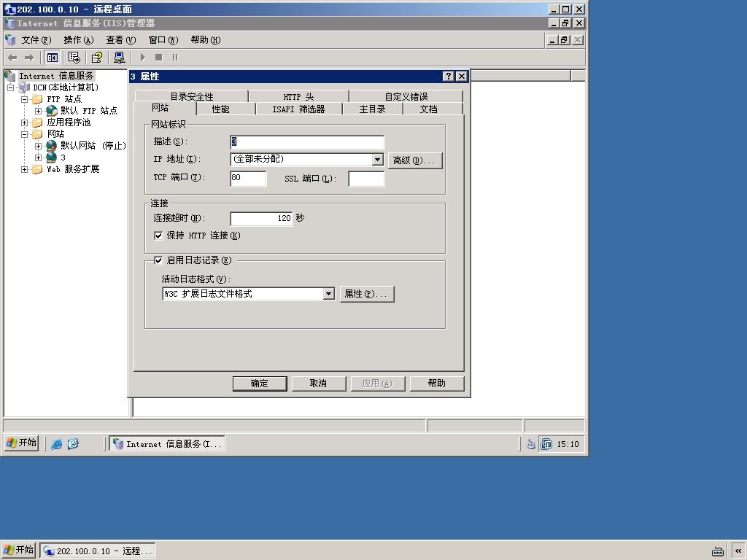Open the 操作(A) menu
This screenshot has height=560, width=747.
(x=79, y=40)
